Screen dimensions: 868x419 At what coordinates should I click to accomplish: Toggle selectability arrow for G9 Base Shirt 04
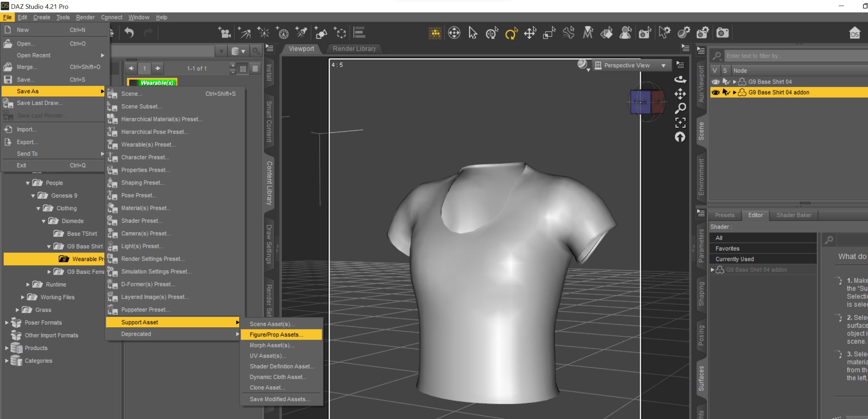726,82
